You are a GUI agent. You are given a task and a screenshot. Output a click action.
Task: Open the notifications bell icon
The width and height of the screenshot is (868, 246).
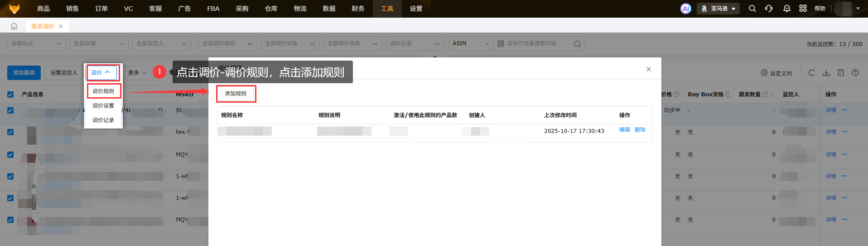(x=787, y=9)
